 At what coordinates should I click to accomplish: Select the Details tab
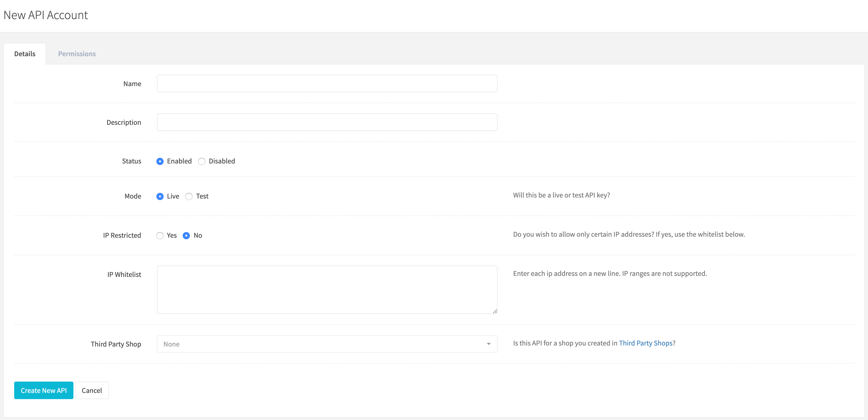(24, 54)
